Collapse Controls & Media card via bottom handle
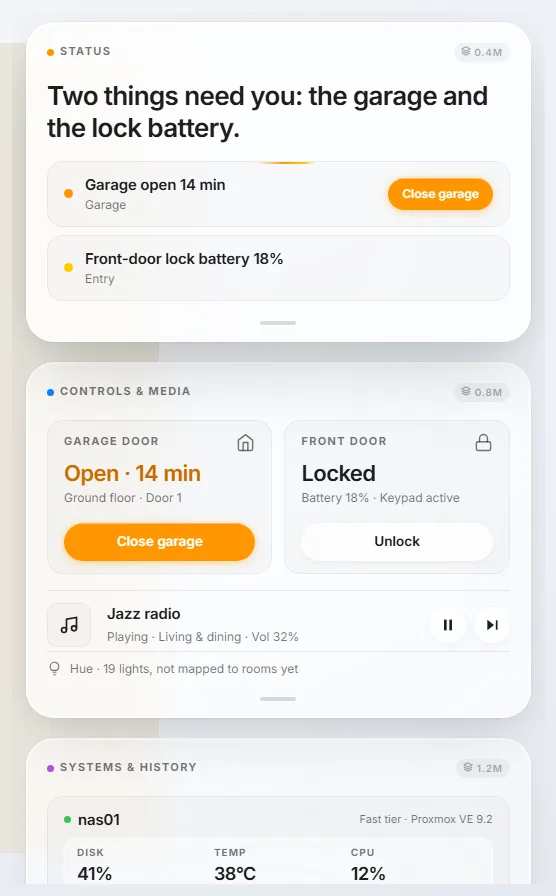The height and width of the screenshot is (896, 556). pyautogui.click(x=278, y=699)
